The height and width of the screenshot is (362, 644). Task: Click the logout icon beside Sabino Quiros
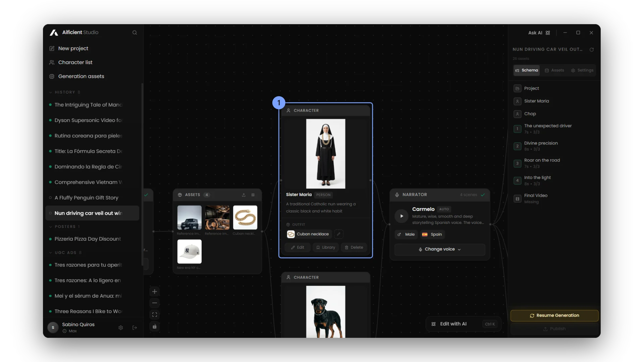[135, 327]
